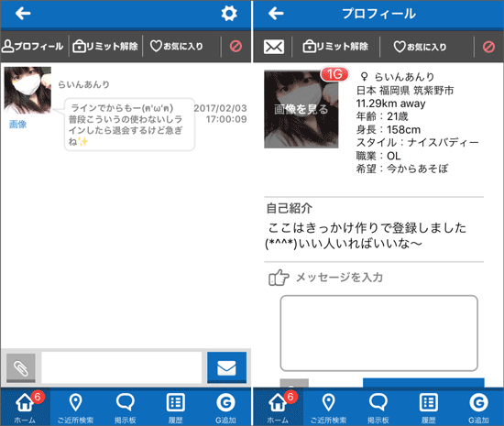
Task: Select the timestamp 2017/02/03 17:00:09
Action: (221, 114)
